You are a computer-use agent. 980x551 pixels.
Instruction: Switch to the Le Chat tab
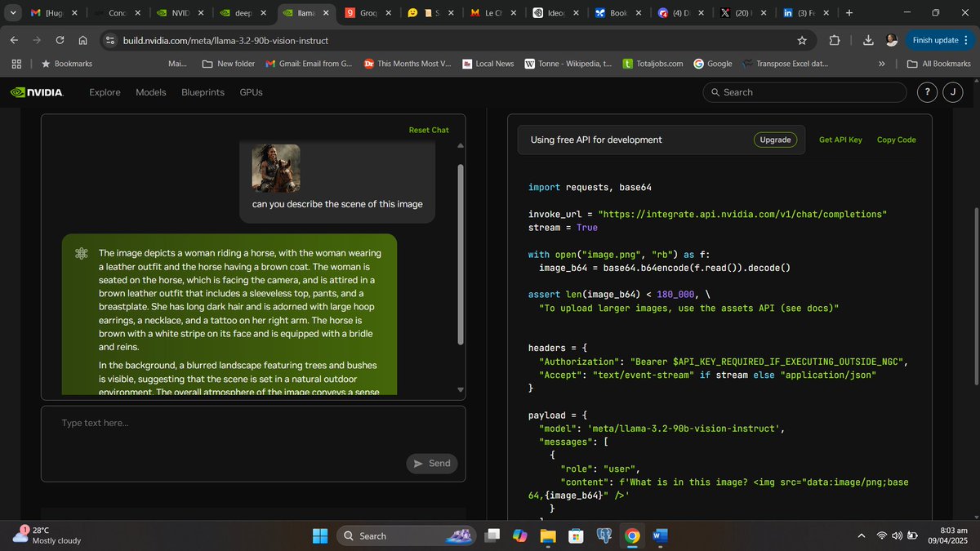point(494,13)
